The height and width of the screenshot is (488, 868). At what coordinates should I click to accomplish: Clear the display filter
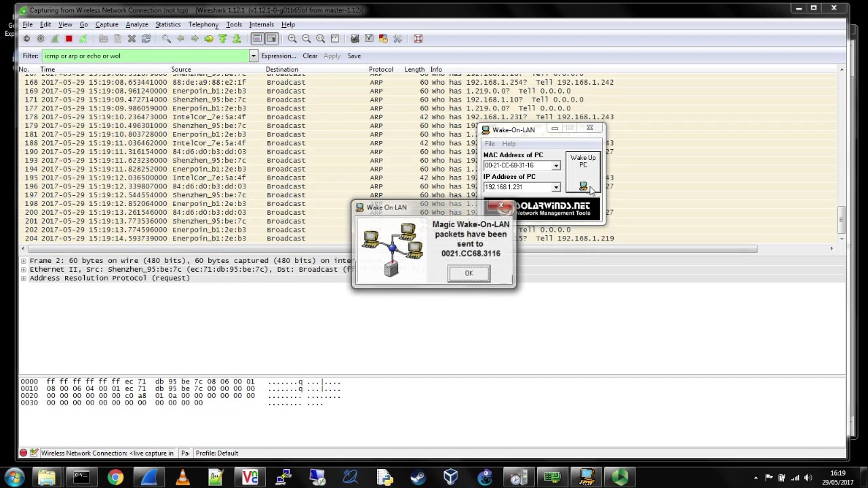[x=310, y=56]
